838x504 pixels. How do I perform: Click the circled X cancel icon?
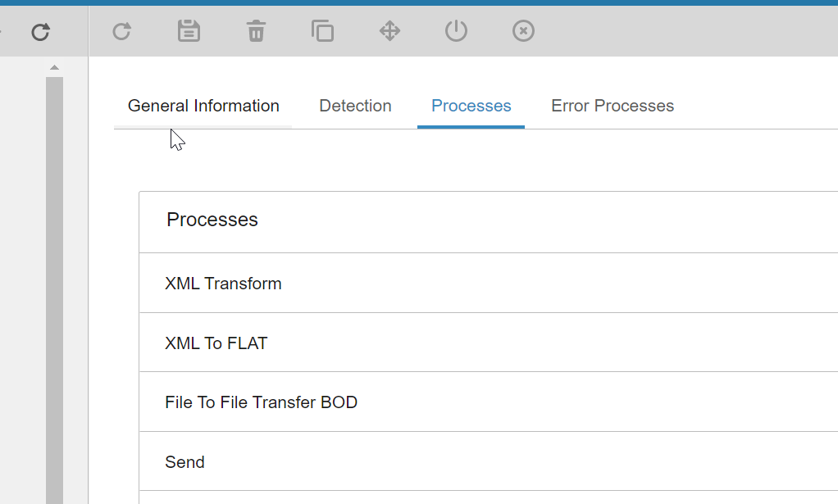523,31
